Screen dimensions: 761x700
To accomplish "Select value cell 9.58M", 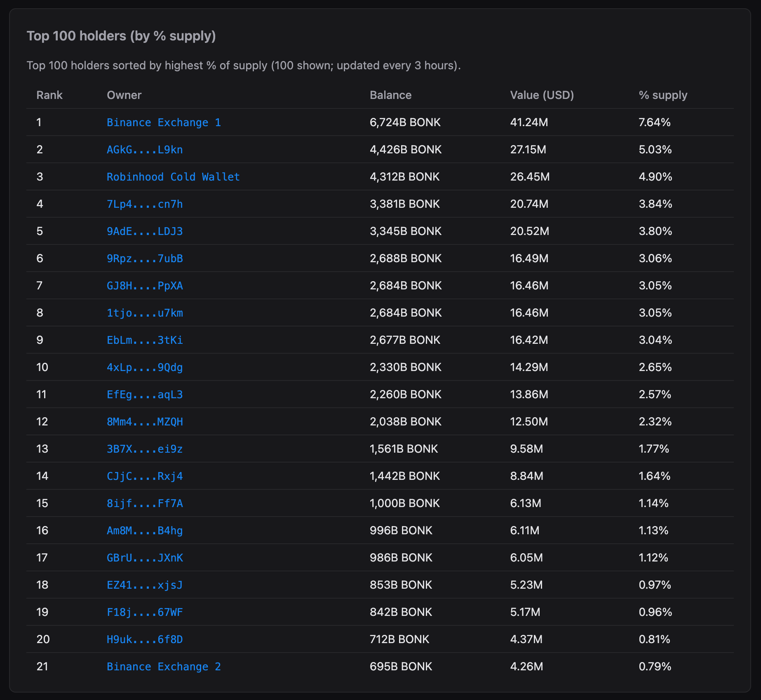I will 527,449.
